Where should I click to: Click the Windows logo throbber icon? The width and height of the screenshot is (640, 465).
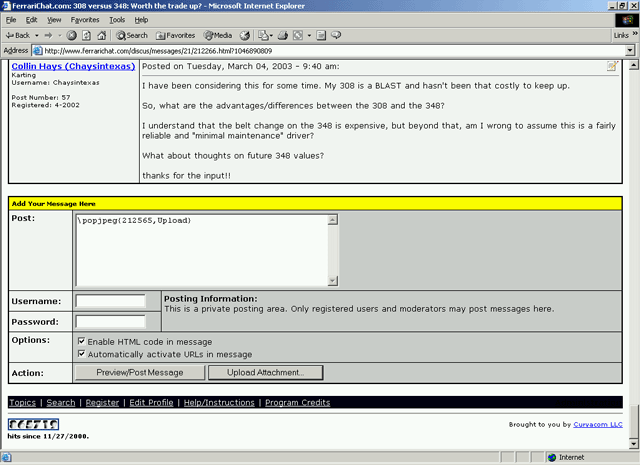[x=627, y=20]
